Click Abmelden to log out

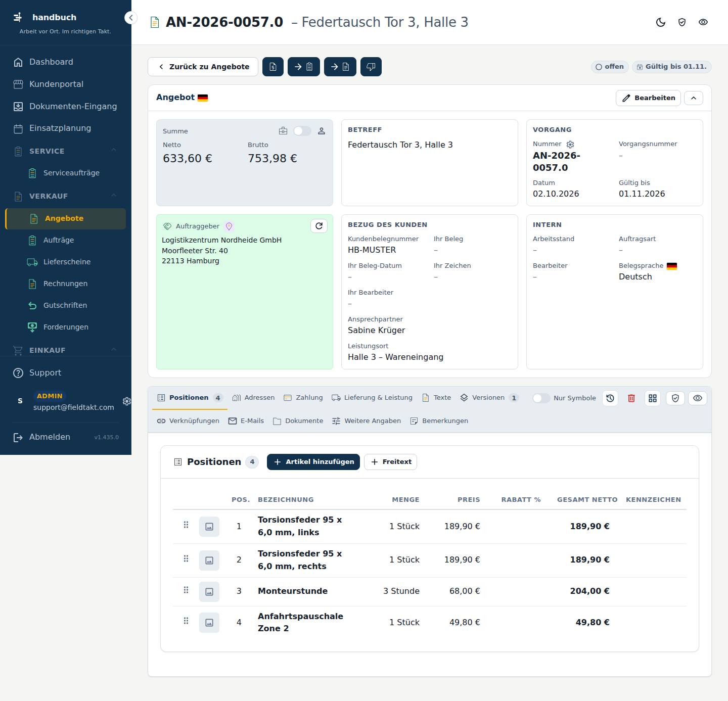click(x=50, y=437)
